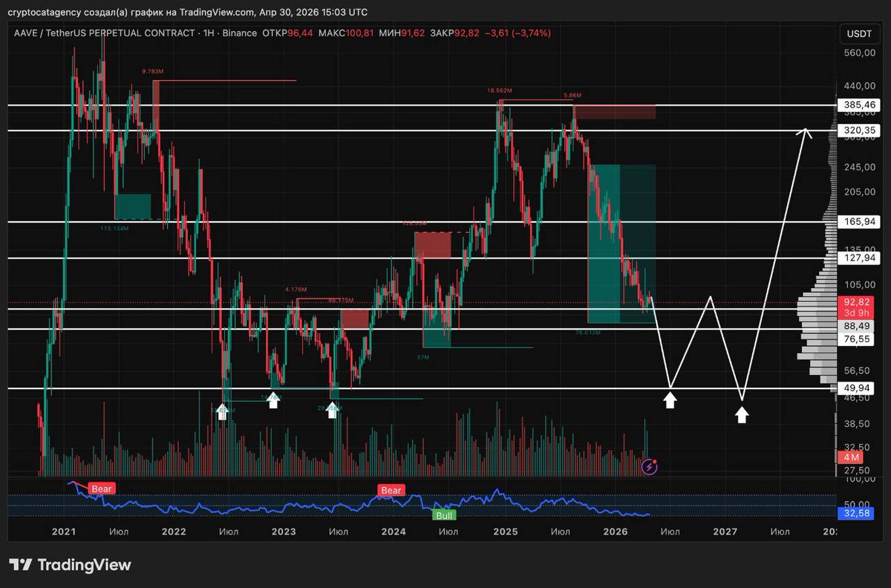Viewport: 891px width, 588px height.
Task: Click the 320,35 price level label
Action: (860, 130)
